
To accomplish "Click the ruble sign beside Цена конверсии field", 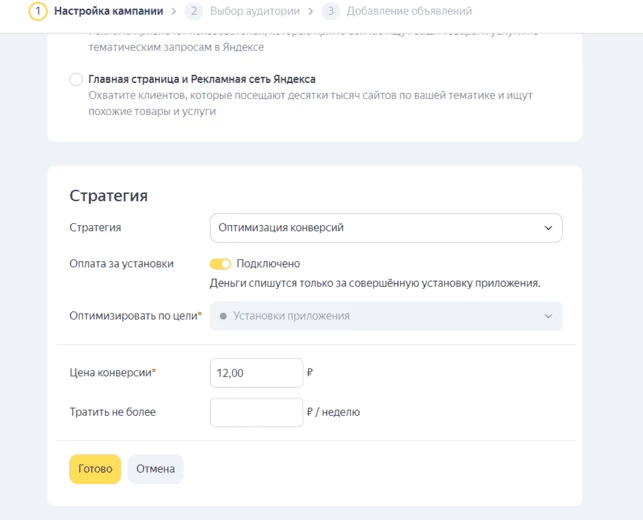I will pos(310,372).
